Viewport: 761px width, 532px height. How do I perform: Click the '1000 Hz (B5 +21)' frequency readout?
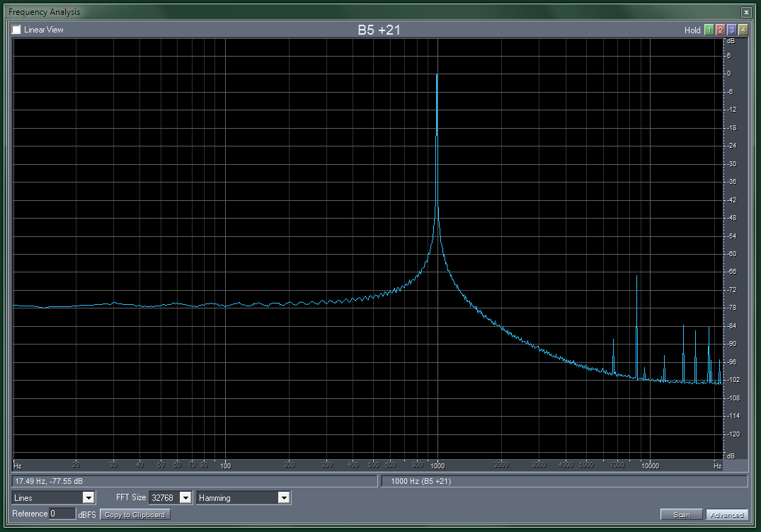coord(420,481)
